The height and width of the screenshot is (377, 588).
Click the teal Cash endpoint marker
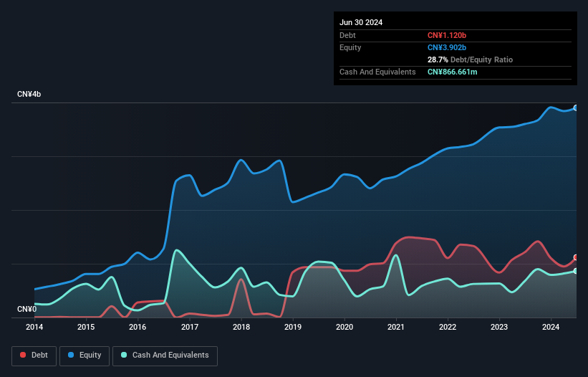coord(576,271)
